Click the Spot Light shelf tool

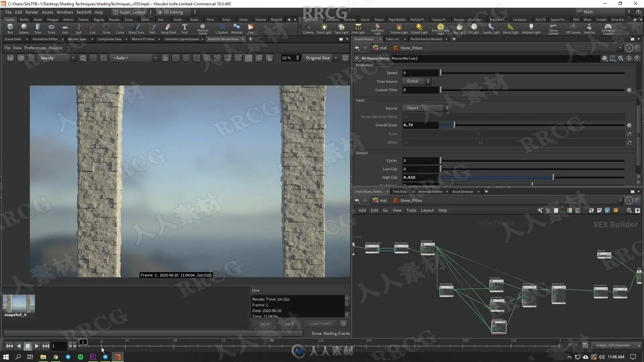pyautogui.click(x=341, y=28)
